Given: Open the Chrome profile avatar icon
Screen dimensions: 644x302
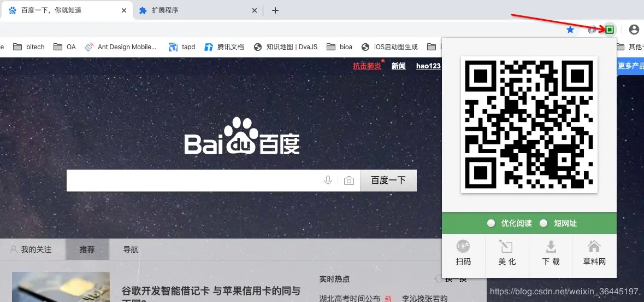Looking at the screenshot, I should click(634, 30).
